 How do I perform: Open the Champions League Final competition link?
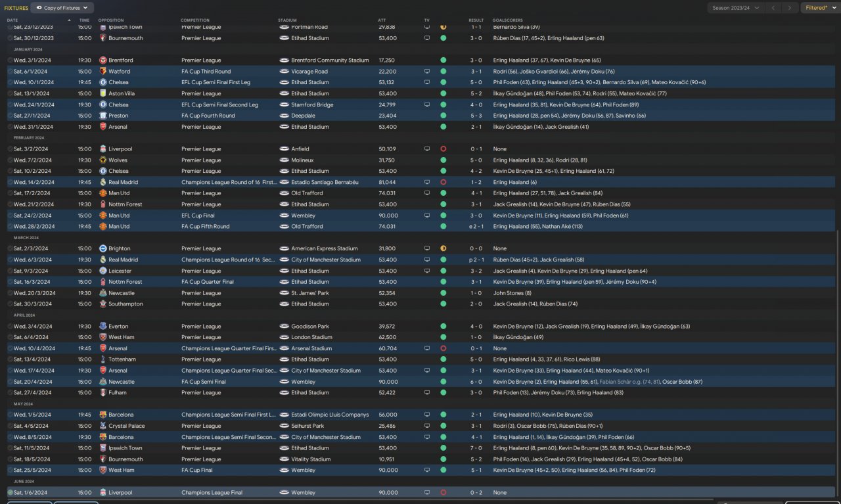point(212,492)
